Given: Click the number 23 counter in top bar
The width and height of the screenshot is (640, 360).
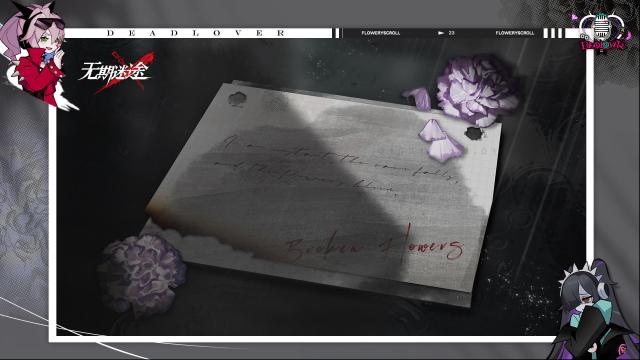Looking at the screenshot, I should click(451, 33).
